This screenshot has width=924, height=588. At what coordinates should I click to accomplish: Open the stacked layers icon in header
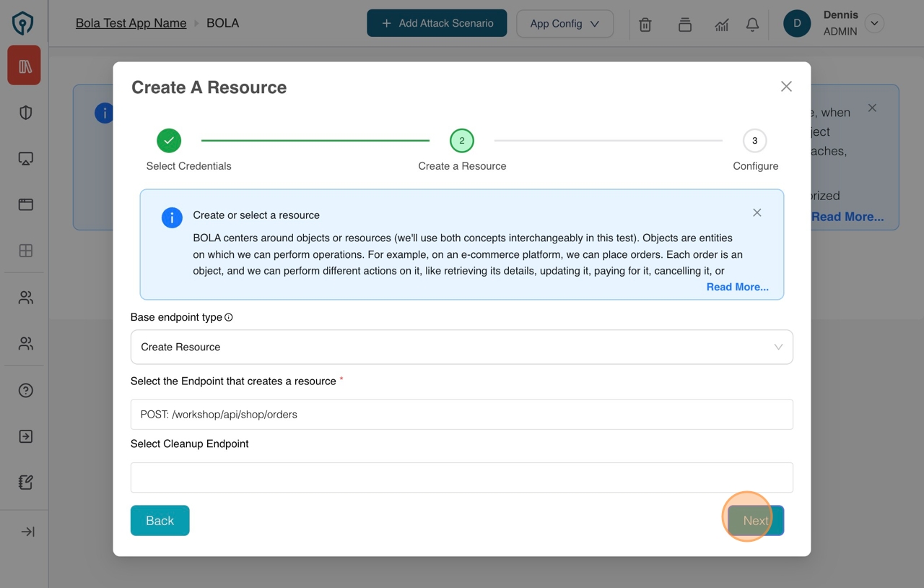(x=685, y=25)
